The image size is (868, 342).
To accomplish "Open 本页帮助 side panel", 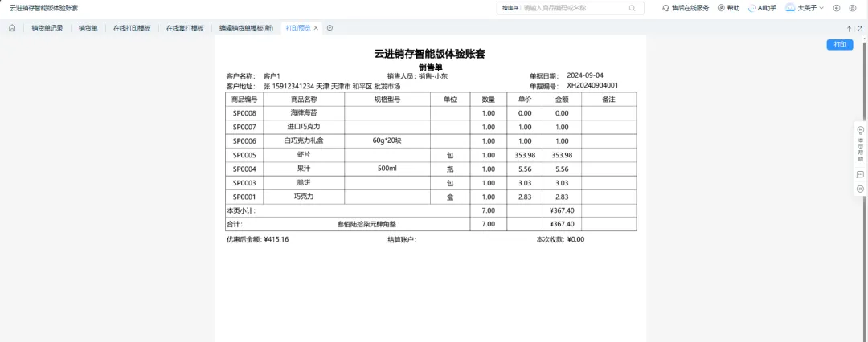I will click(860, 145).
